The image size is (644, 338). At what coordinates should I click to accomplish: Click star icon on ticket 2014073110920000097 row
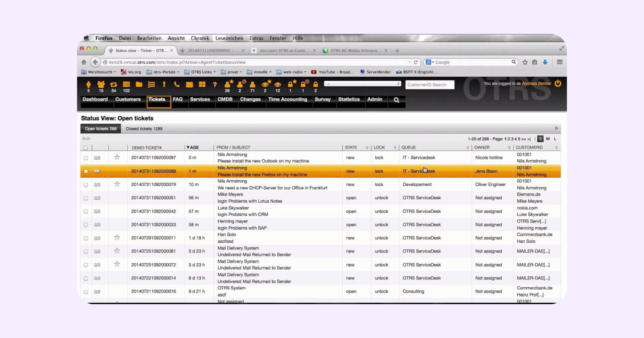117,157
